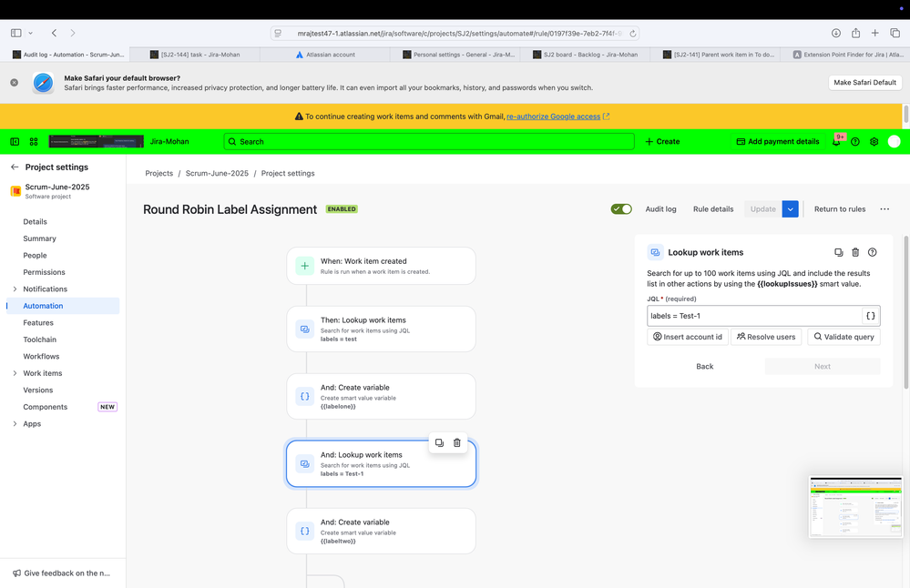
Task: Click Resolve users button
Action: (x=766, y=337)
